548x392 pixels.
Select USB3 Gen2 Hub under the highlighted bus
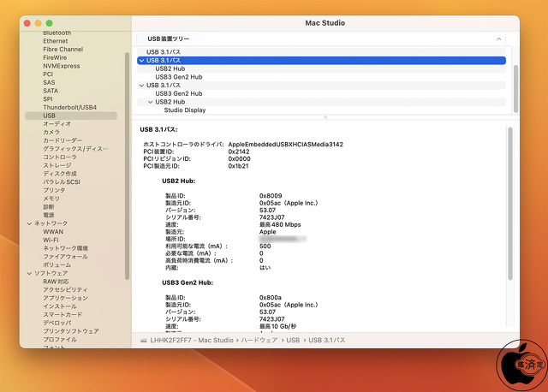click(x=179, y=77)
